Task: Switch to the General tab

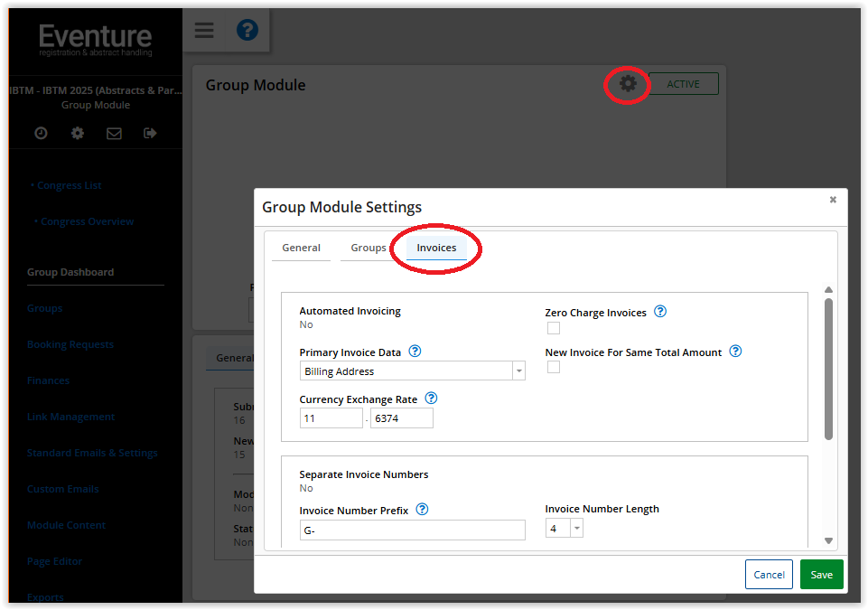Action: point(301,248)
